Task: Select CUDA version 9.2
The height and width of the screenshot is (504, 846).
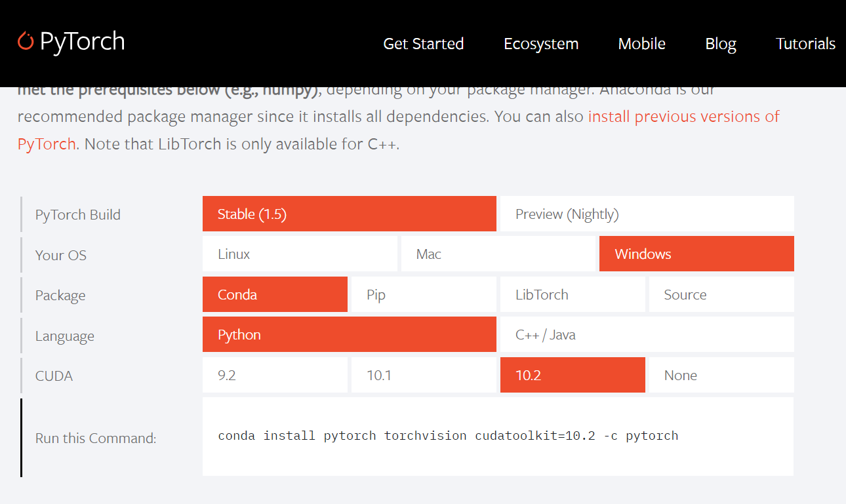Action: (x=275, y=375)
